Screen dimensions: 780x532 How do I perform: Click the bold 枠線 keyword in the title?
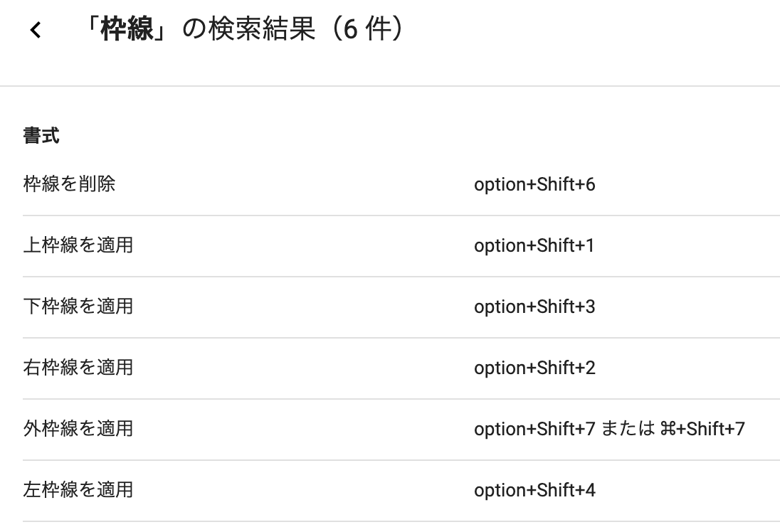coord(127,29)
